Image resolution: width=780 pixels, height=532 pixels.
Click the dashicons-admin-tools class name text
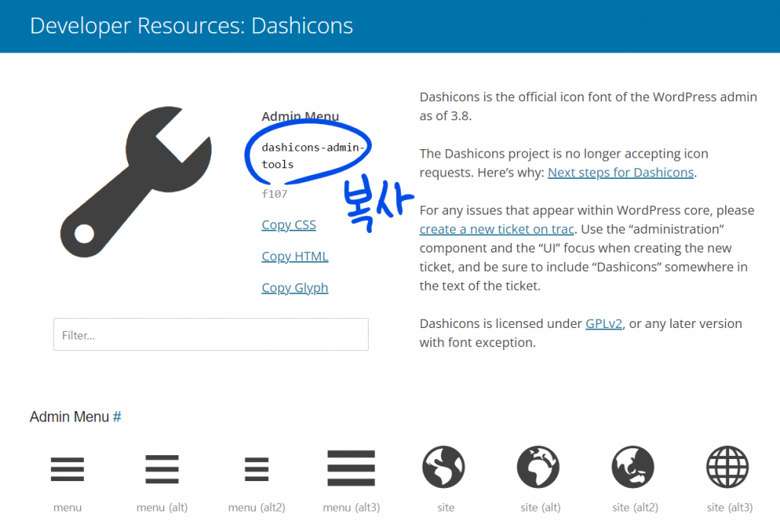pyautogui.click(x=313, y=155)
